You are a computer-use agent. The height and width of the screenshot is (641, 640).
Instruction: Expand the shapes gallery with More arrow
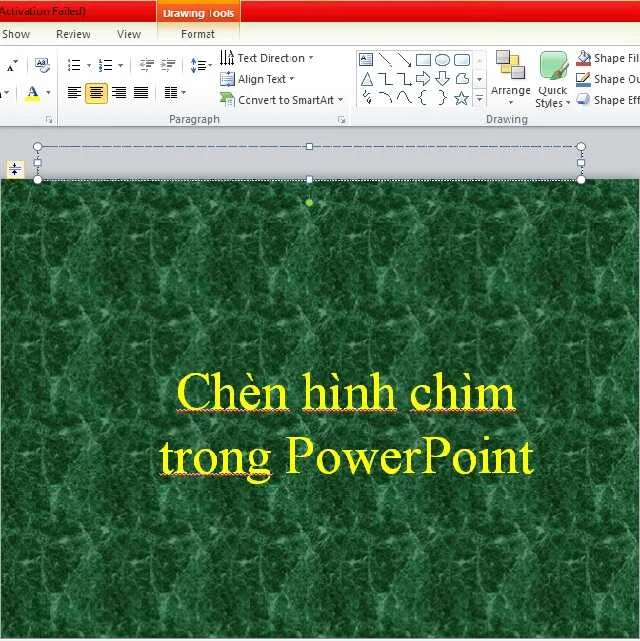[x=479, y=98]
